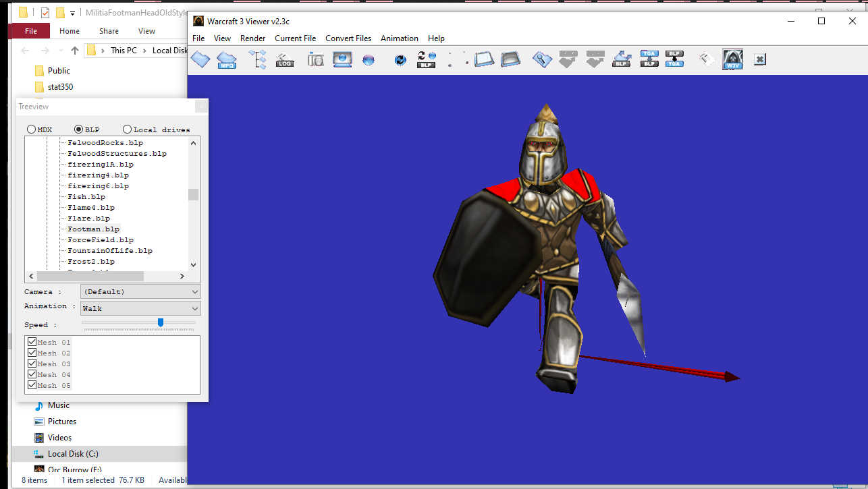Click the treeview vertical scrollbar thumb
Screen dimensions: 868x489
194,194
